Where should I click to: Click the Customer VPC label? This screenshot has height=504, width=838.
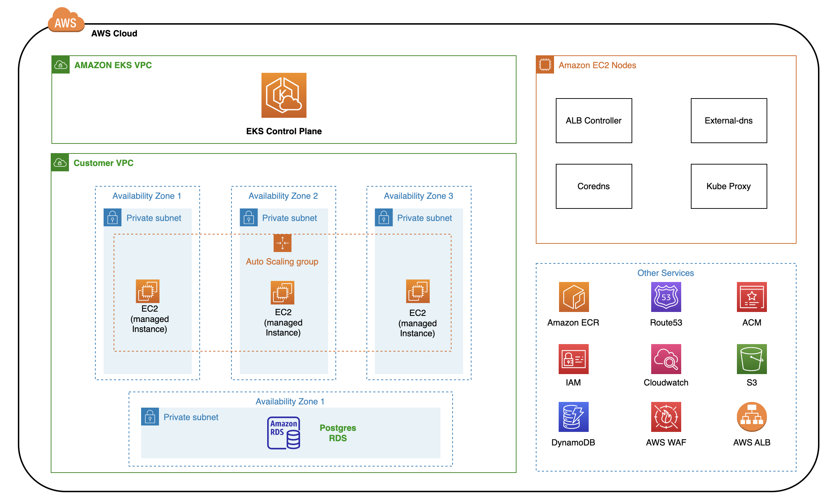click(x=103, y=163)
